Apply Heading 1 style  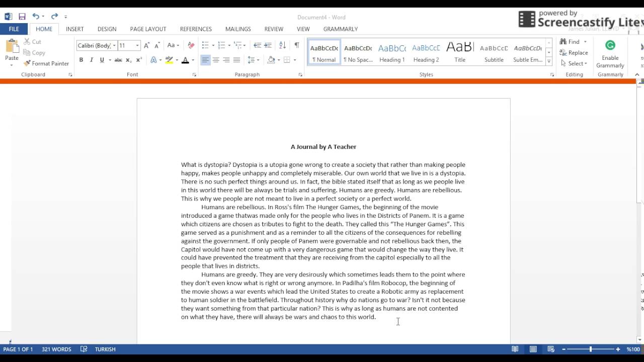[392, 53]
